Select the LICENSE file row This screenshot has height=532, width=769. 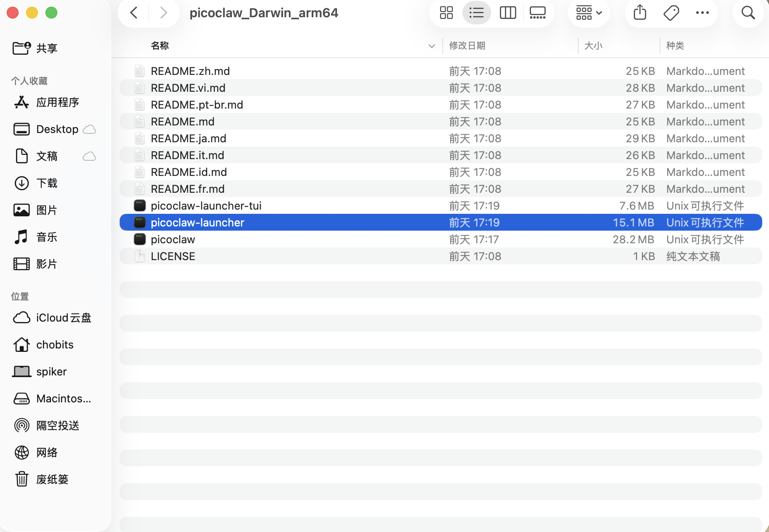tap(173, 256)
